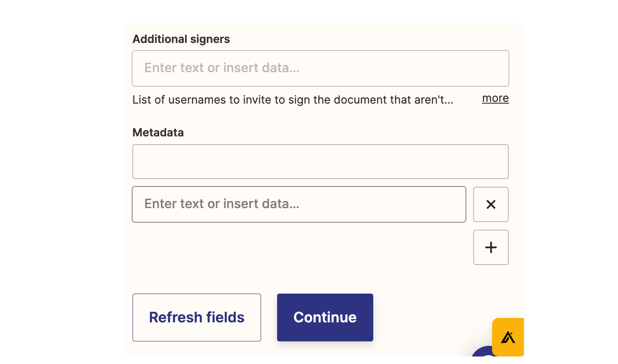The height and width of the screenshot is (364, 618).
Task: Expand the description via the "more" link
Action: [x=495, y=98]
